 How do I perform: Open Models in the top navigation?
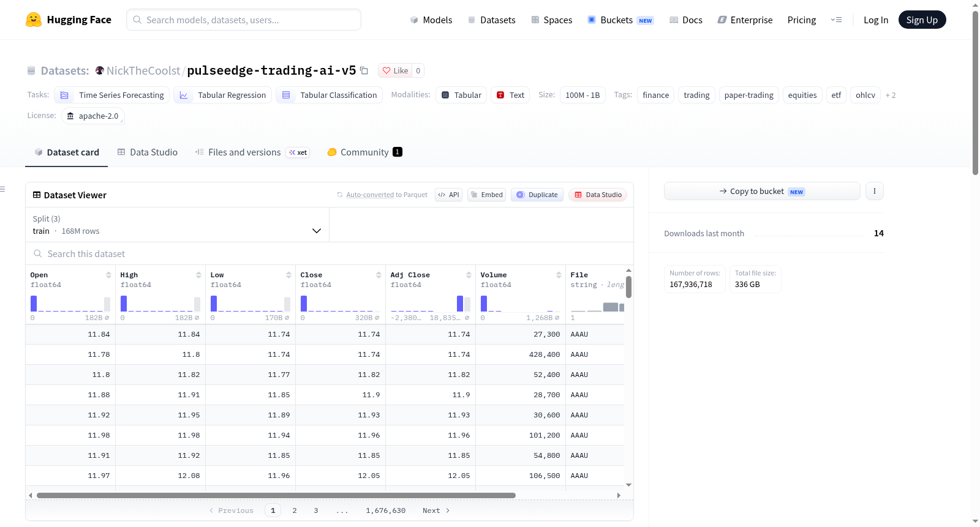coord(431,20)
